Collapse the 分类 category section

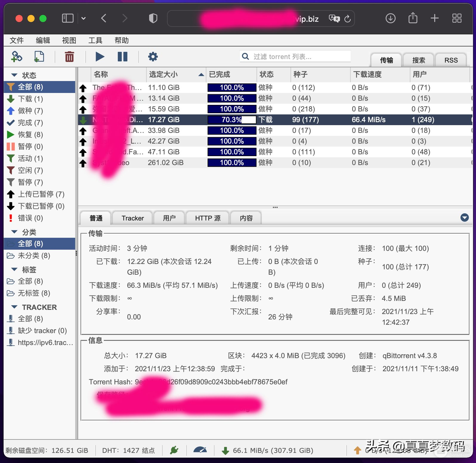coord(14,232)
